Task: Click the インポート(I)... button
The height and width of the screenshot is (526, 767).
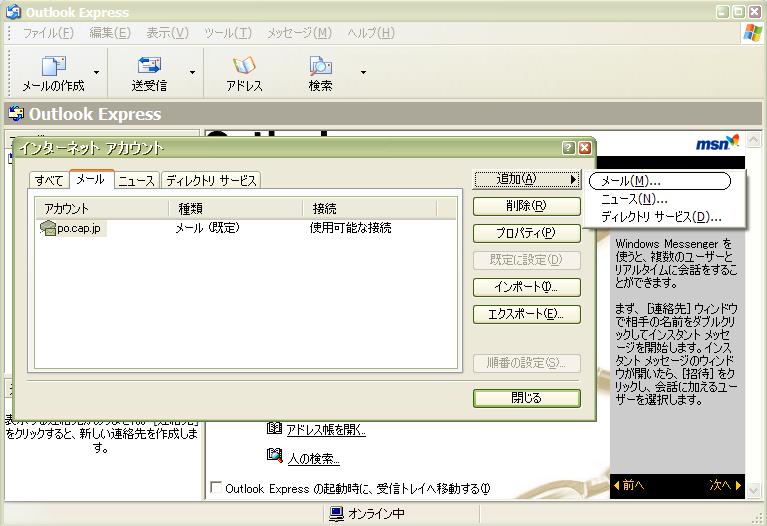Action: click(527, 287)
